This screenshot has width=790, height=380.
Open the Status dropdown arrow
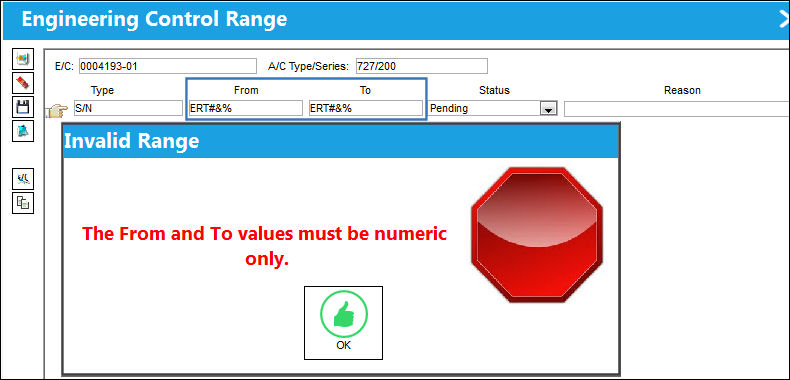pos(548,108)
